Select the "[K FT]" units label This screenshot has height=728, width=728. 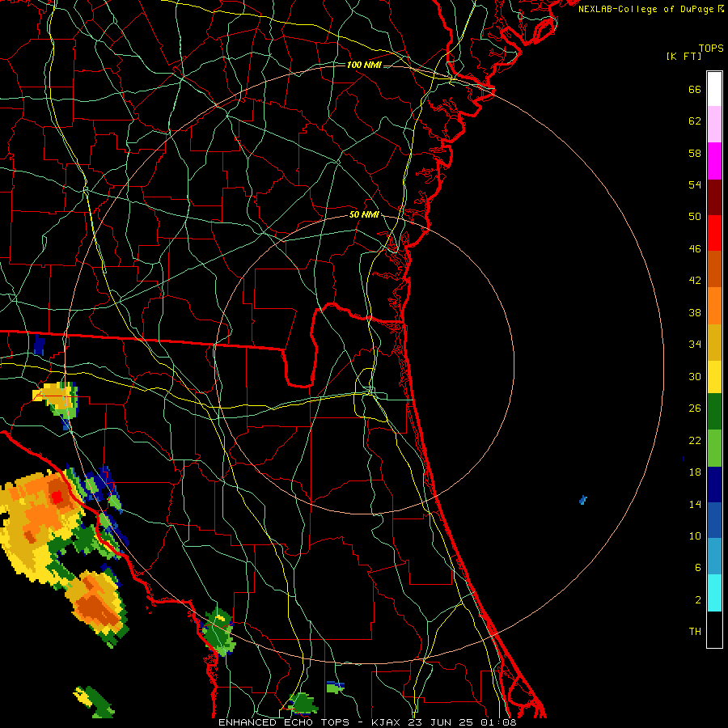684,56
